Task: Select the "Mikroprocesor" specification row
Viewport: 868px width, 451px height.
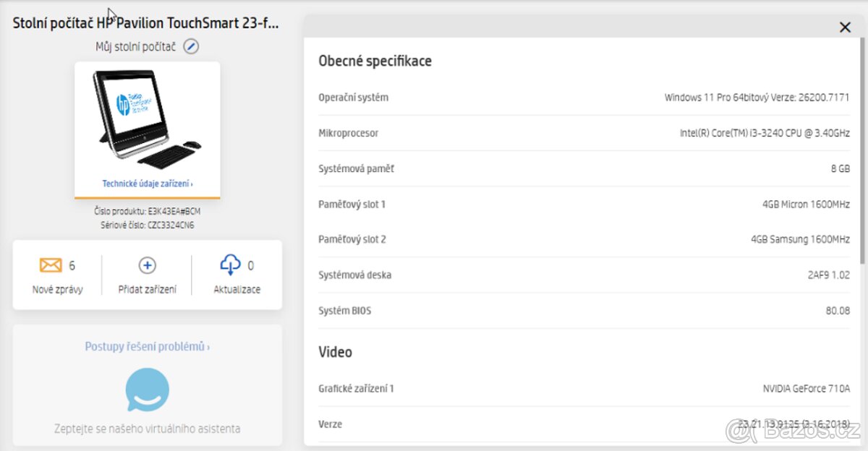Action: (x=584, y=133)
